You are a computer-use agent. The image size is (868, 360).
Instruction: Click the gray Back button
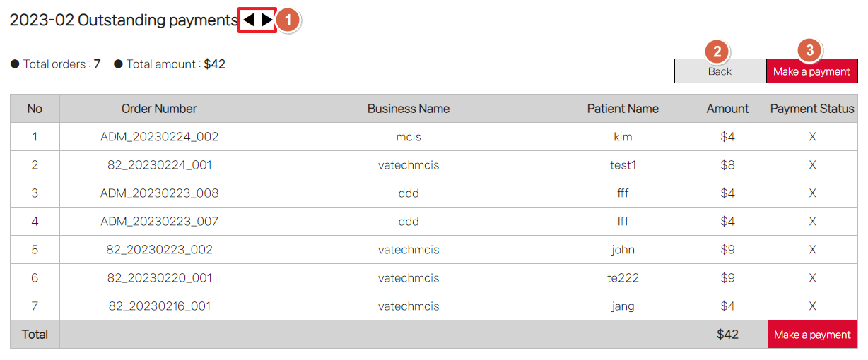pyautogui.click(x=720, y=71)
